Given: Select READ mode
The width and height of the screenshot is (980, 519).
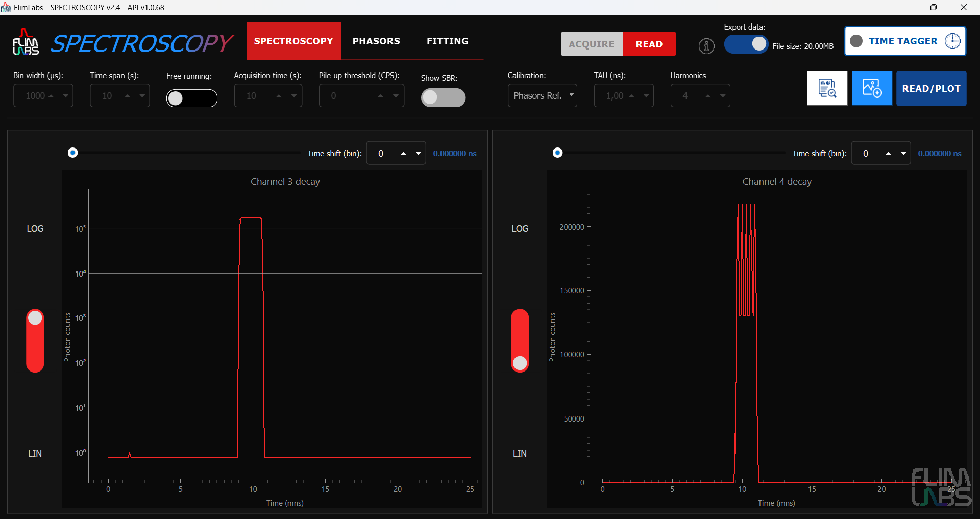Looking at the screenshot, I should point(649,44).
